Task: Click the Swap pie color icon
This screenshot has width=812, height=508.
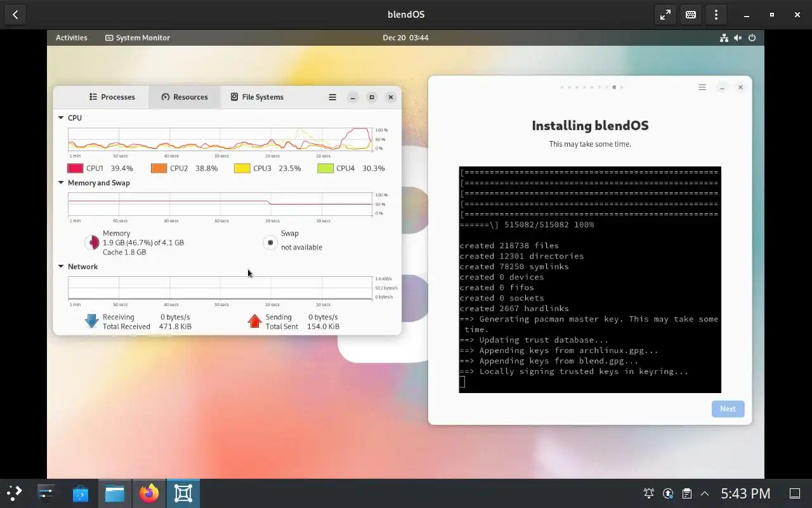Action: [270, 243]
